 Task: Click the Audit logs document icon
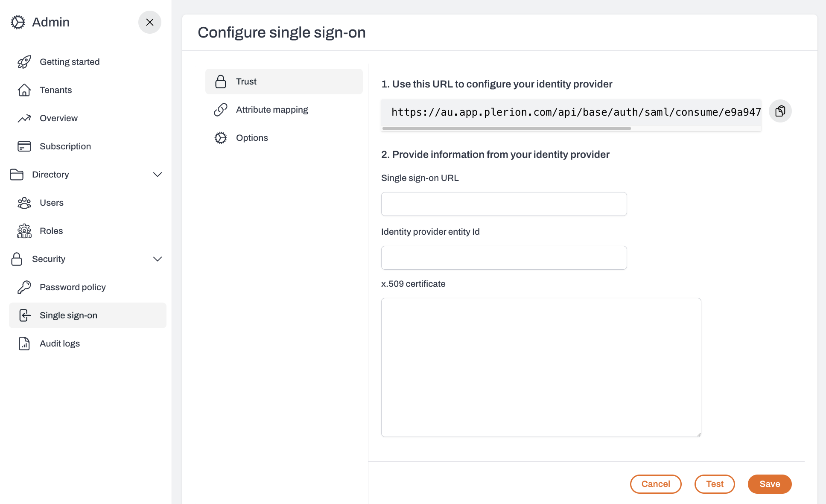tap(24, 344)
